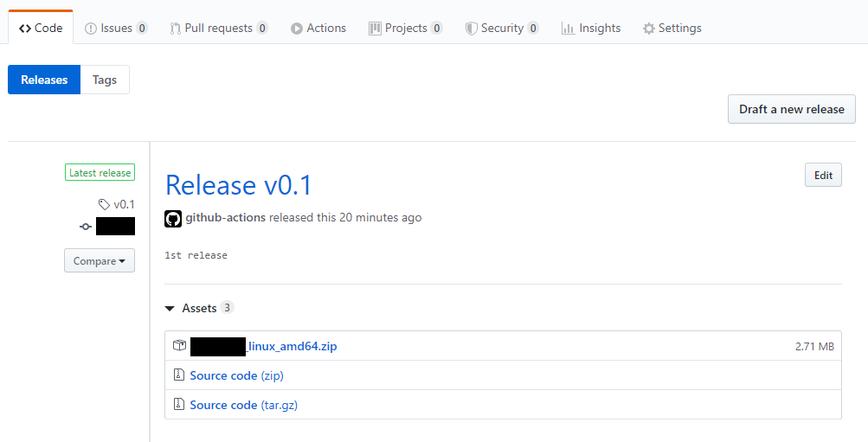Download Source code (zip)
This screenshot has width=868, height=442.
[x=236, y=375]
